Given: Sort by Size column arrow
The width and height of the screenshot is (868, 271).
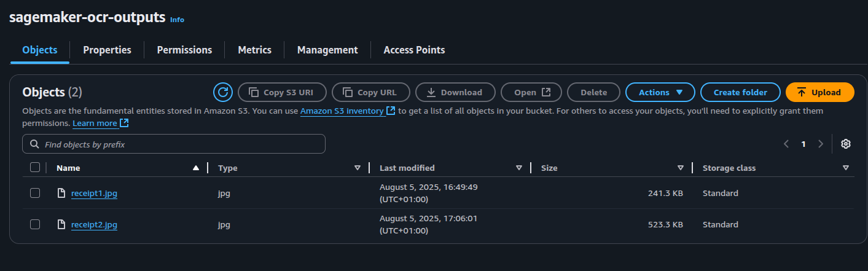Looking at the screenshot, I should [x=681, y=168].
